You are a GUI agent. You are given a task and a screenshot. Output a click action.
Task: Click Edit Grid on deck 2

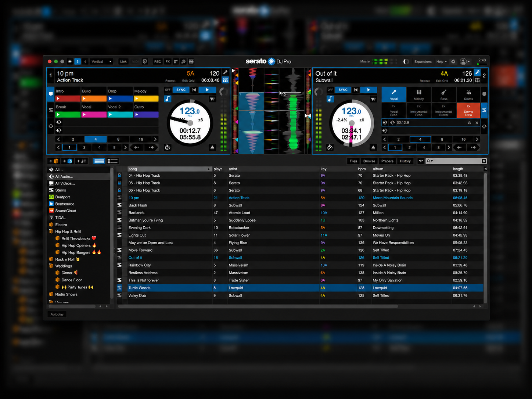click(x=442, y=80)
